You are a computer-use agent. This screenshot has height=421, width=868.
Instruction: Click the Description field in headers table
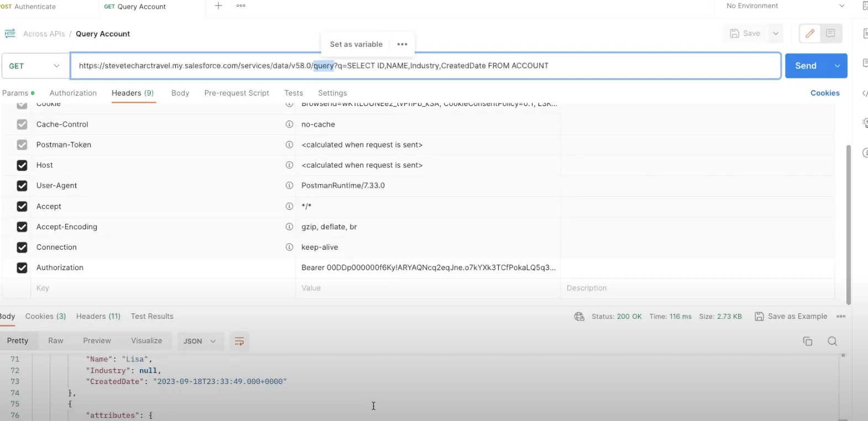tap(697, 288)
